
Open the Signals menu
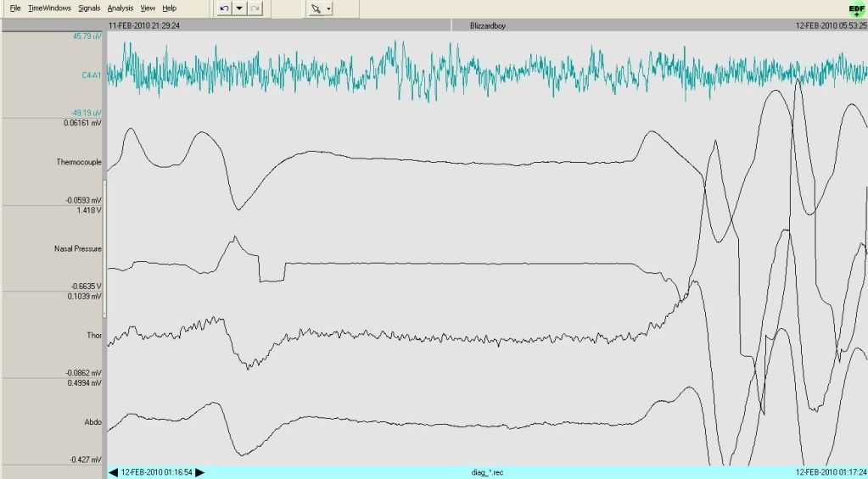coord(88,8)
